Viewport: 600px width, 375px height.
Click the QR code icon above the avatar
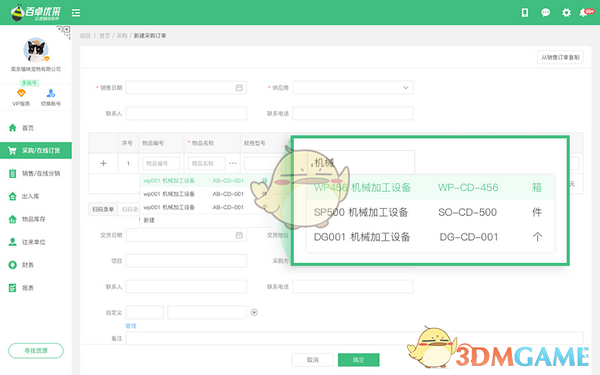coord(64,32)
